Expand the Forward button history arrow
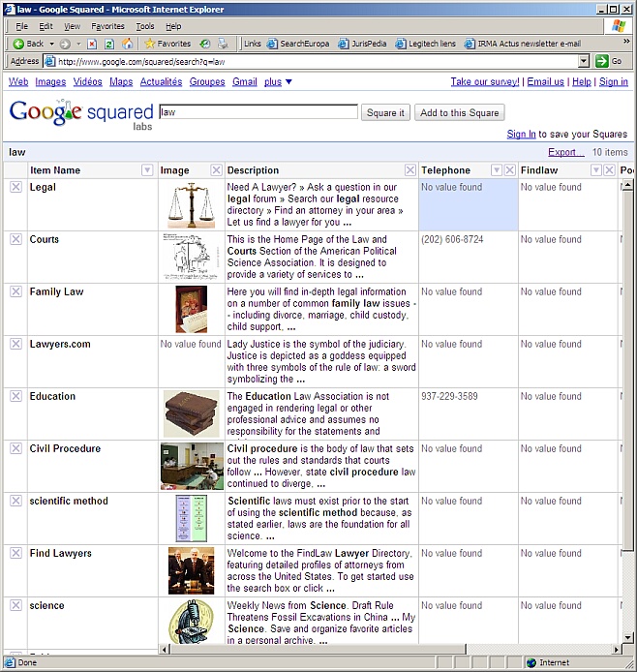637x672 pixels. coord(78,44)
